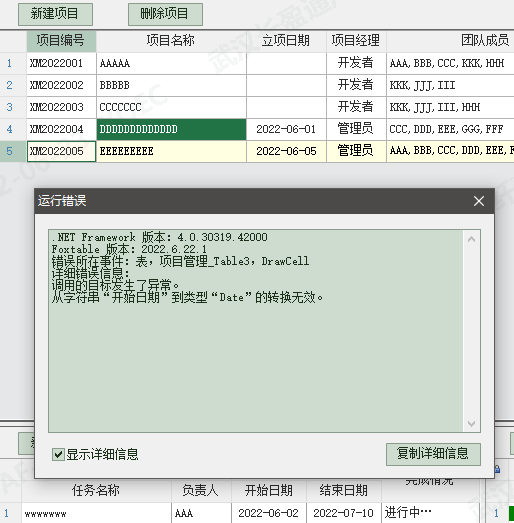
Task: Close the 运行错误 dialog
Action: (479, 201)
